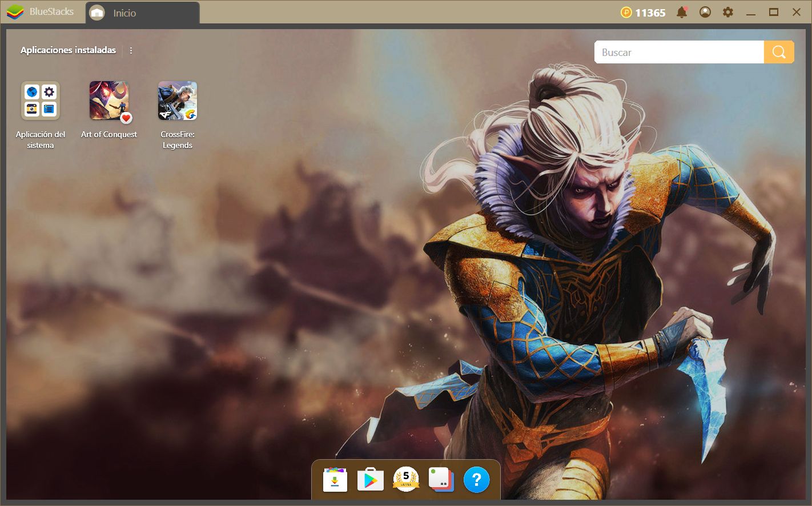
Task: Open the help question mark icon
Action: [477, 480]
